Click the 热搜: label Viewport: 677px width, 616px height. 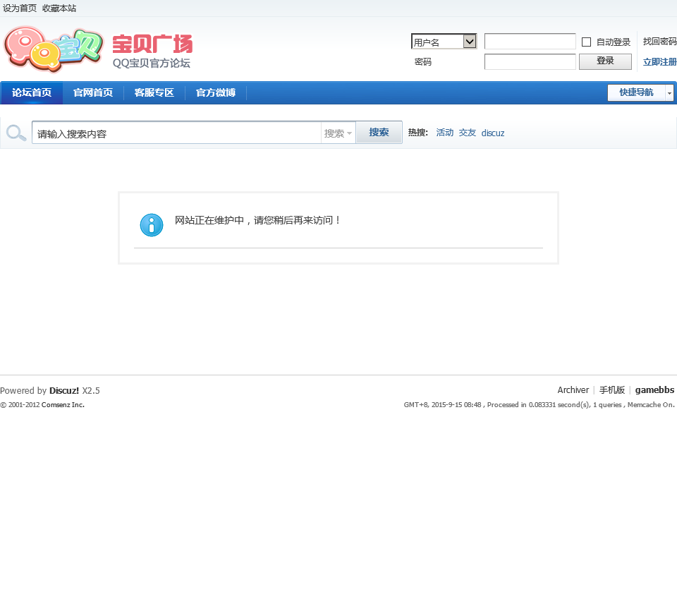coord(418,133)
